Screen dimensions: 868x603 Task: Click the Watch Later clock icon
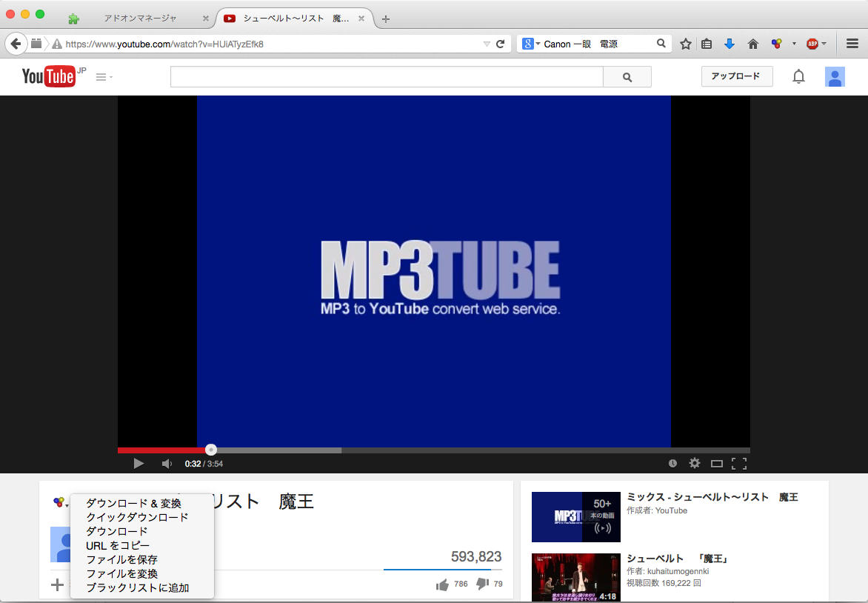(x=672, y=464)
